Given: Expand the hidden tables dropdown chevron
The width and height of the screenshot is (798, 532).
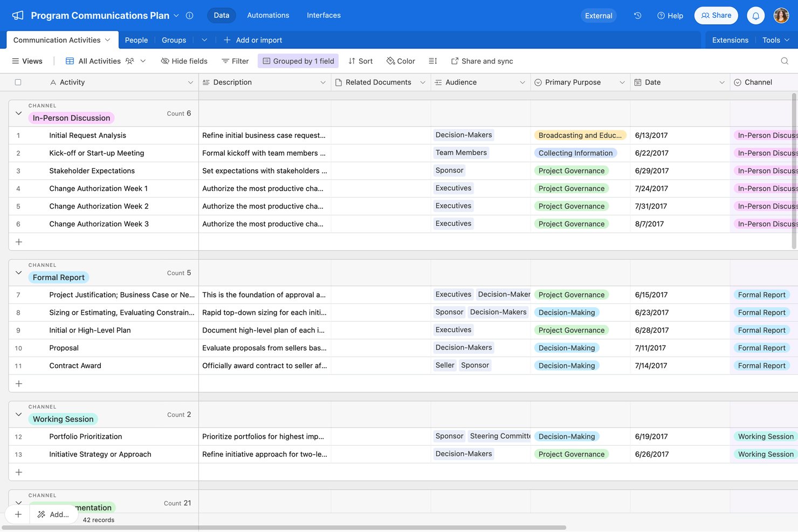Looking at the screenshot, I should [x=204, y=40].
